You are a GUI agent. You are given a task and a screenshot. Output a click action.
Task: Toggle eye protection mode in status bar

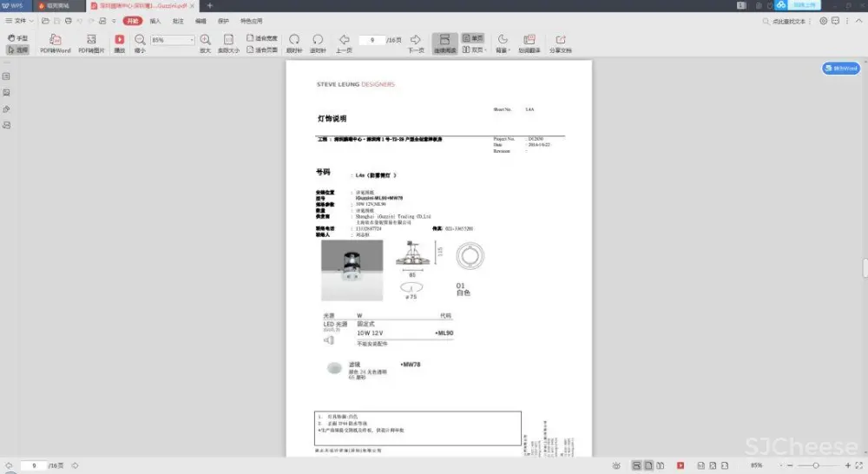(616, 465)
